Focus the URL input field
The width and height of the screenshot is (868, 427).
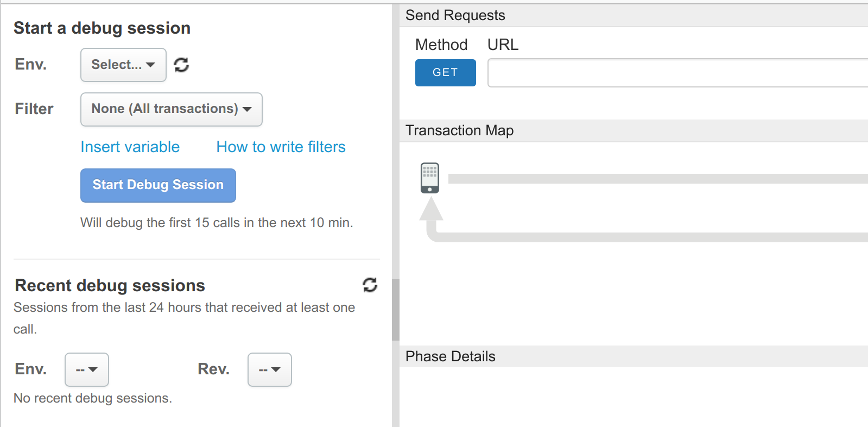[677, 73]
